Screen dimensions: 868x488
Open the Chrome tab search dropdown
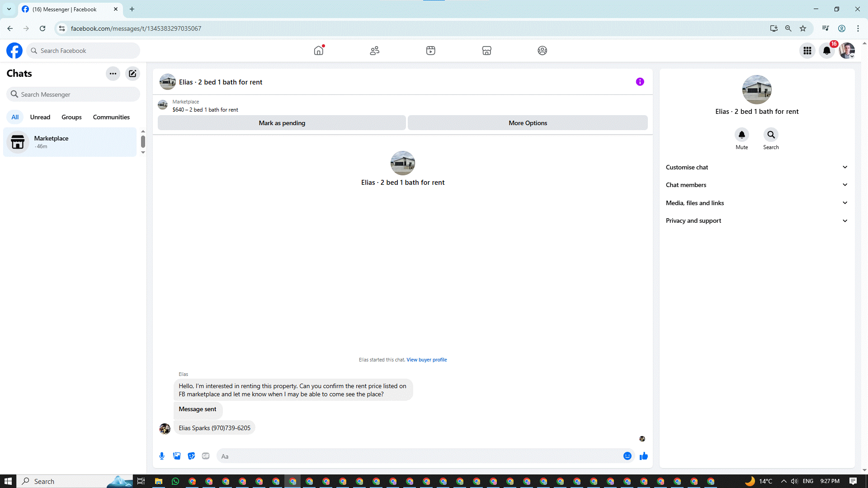point(9,9)
